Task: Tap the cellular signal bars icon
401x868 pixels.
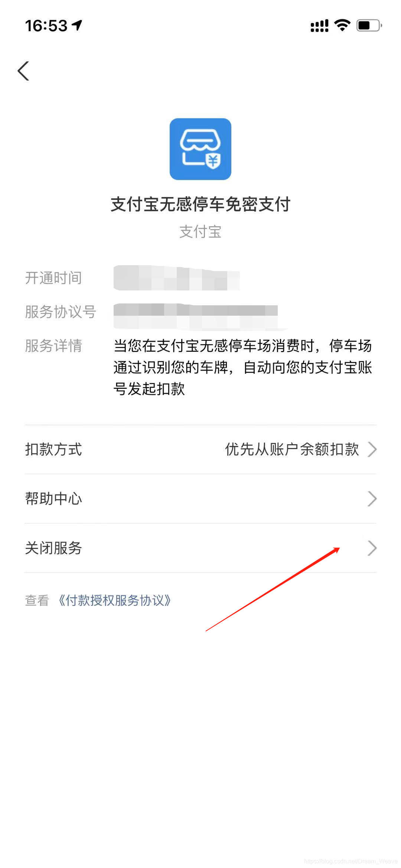Action: 319,26
